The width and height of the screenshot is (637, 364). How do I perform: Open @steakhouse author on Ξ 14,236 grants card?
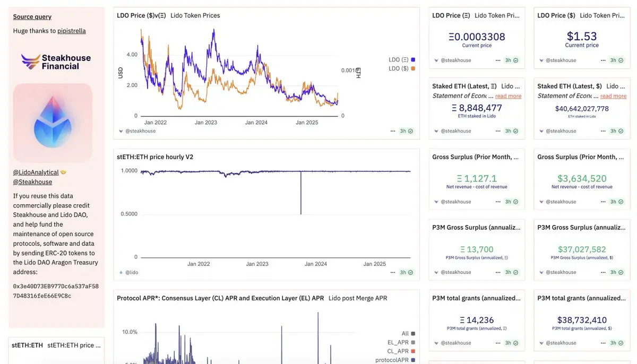(x=455, y=343)
